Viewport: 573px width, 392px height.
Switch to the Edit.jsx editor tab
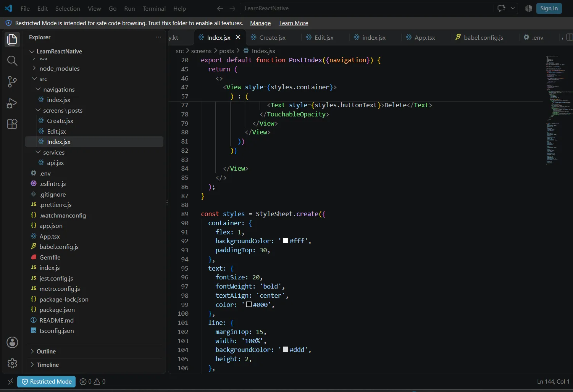(x=324, y=37)
